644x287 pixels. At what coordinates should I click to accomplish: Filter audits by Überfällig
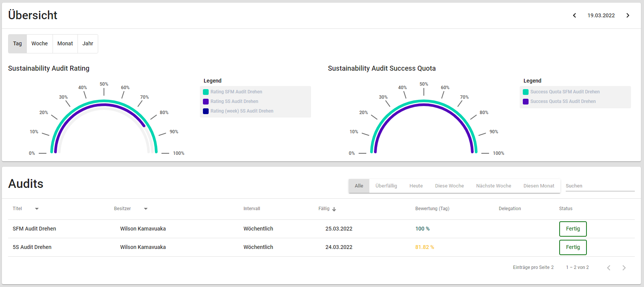[x=386, y=186]
